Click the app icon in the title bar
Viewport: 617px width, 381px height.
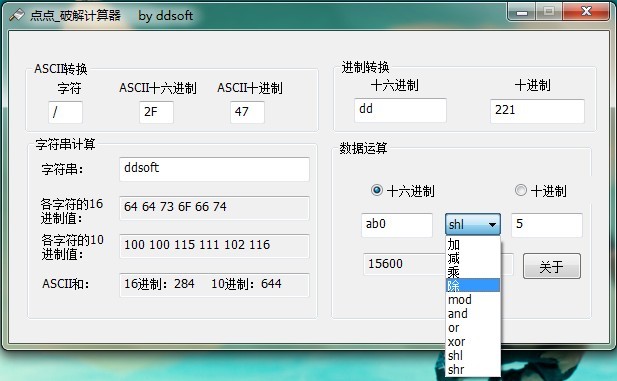click(17, 15)
